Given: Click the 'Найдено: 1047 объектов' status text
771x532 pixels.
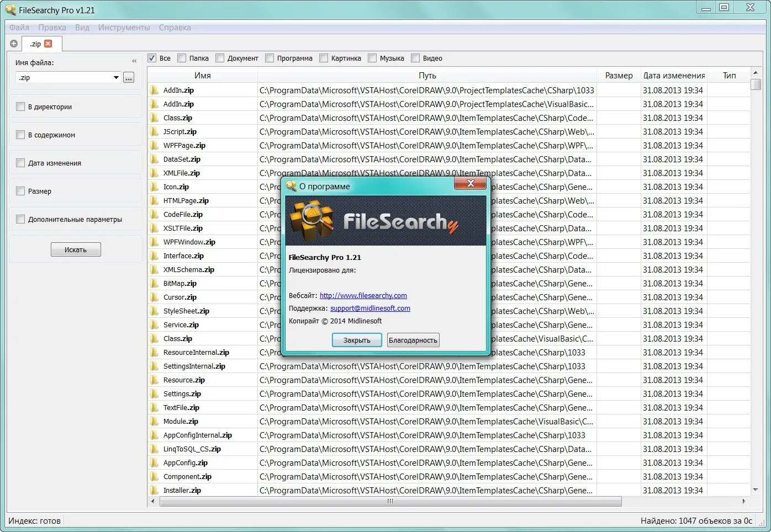Looking at the screenshot, I should point(696,520).
